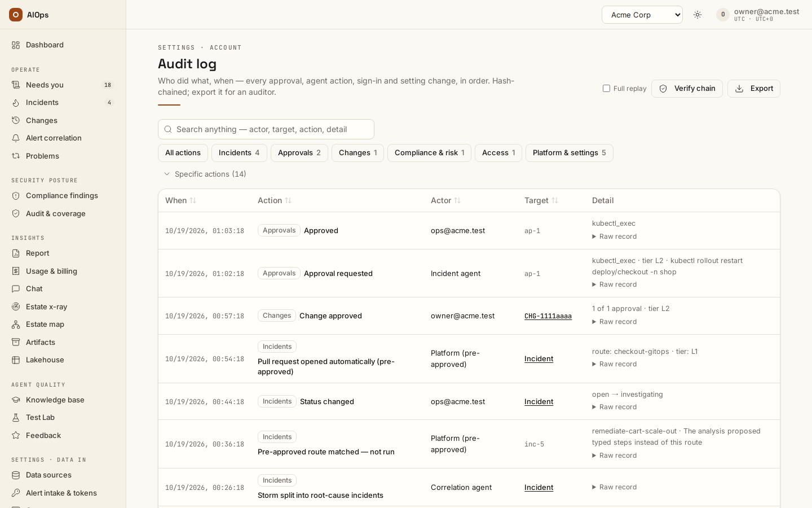Enable the Full replay checkbox
The height and width of the screenshot is (508, 812).
click(606, 89)
